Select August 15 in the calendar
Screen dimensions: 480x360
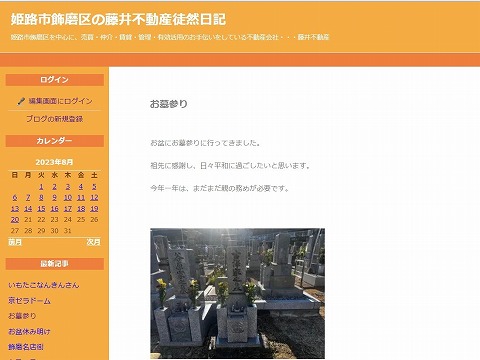coord(41,209)
